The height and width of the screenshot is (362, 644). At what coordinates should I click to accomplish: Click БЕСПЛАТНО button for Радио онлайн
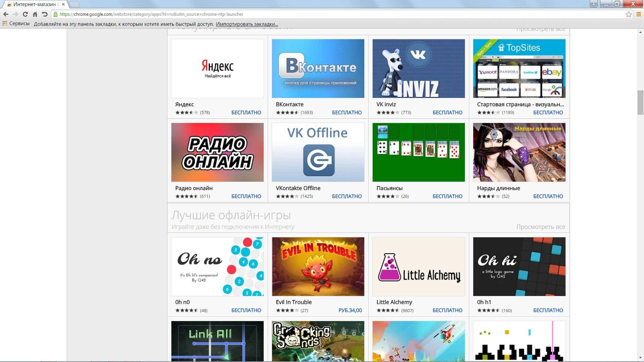point(246,196)
